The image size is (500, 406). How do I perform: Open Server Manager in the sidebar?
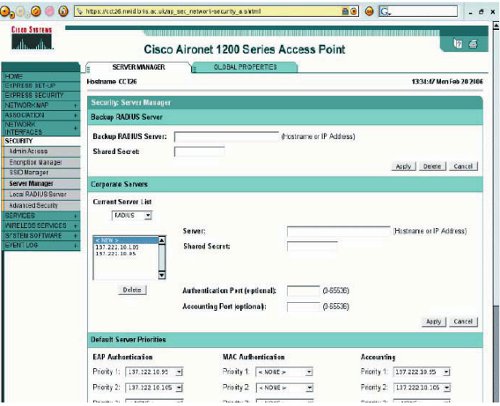pos(42,184)
